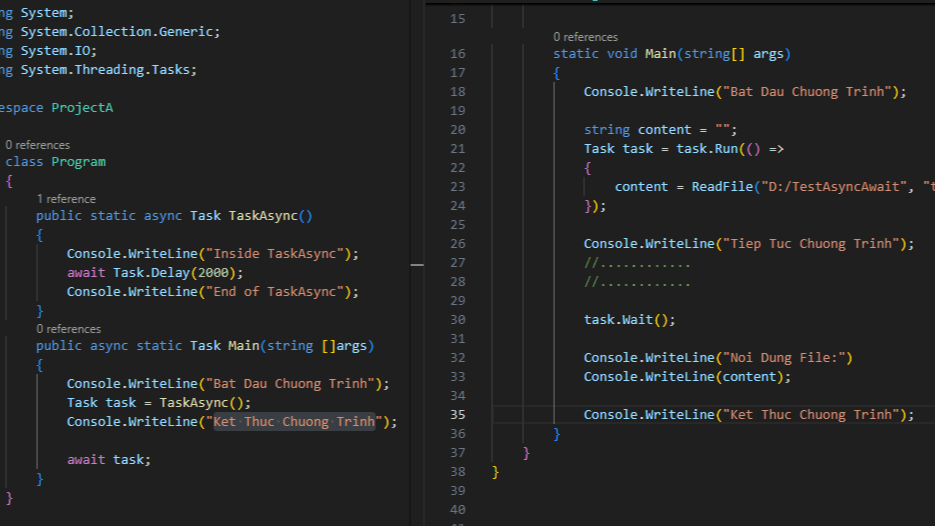Screen dimensions: 935x526
Task: Click closing brace on line 38
Action: (495, 472)
